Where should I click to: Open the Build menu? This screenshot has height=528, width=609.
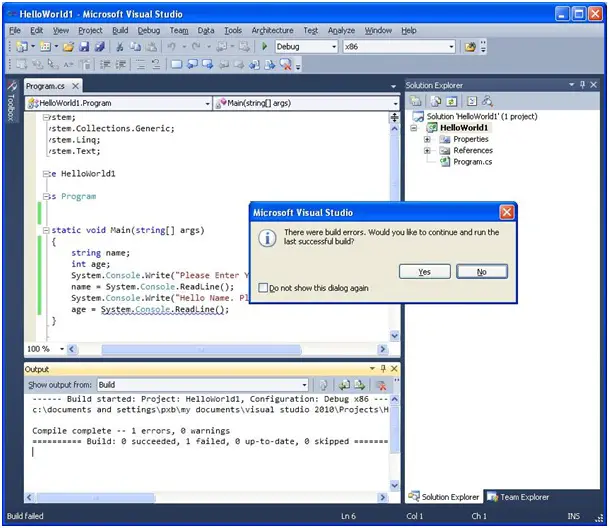click(120, 30)
